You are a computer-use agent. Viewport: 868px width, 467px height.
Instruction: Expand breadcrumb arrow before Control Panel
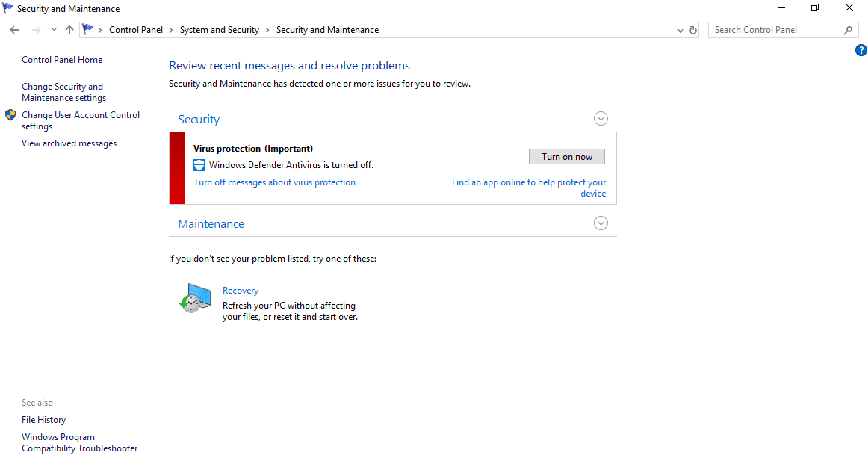tap(100, 30)
